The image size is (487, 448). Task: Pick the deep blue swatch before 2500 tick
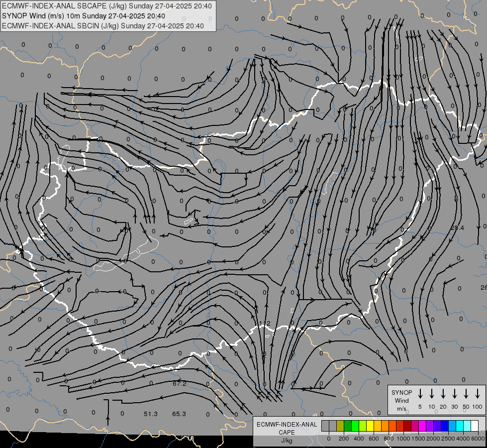click(x=444, y=426)
